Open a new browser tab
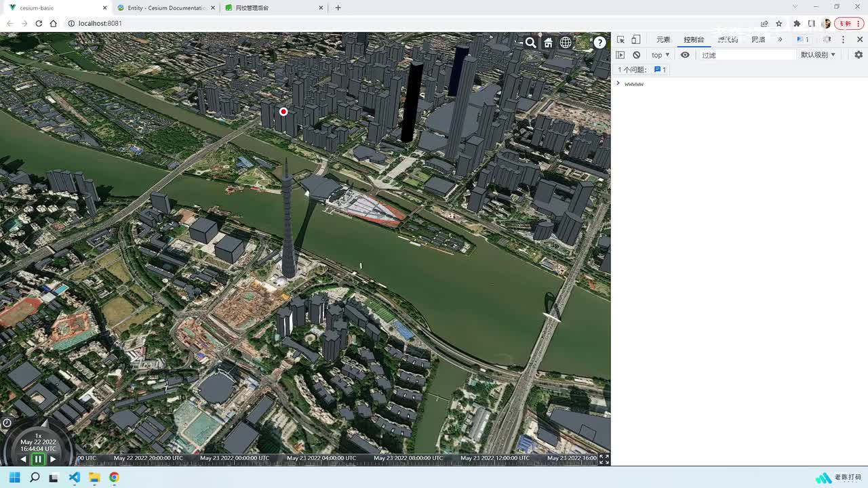Viewport: 868px width, 488px height. pos(338,7)
